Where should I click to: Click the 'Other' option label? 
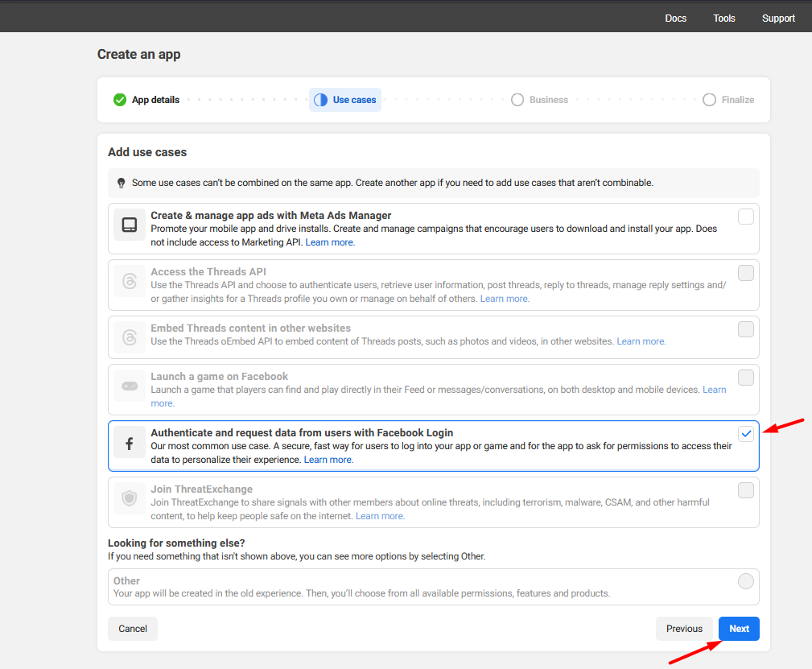126,581
